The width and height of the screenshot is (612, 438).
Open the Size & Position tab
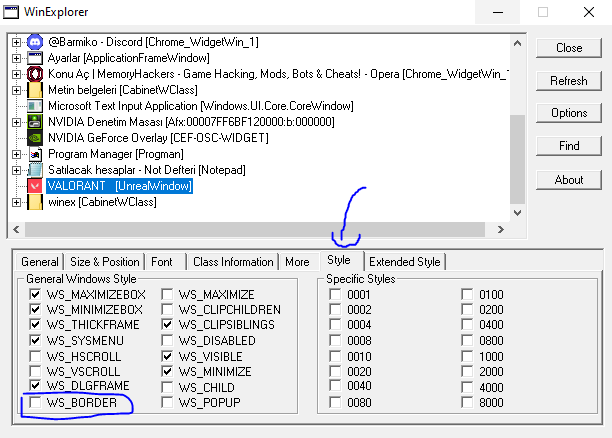105,262
